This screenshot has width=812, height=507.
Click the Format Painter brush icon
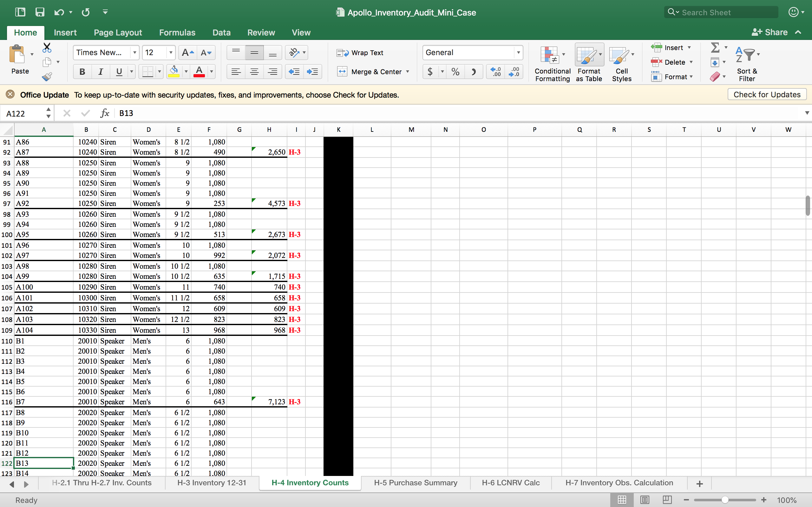tap(47, 77)
